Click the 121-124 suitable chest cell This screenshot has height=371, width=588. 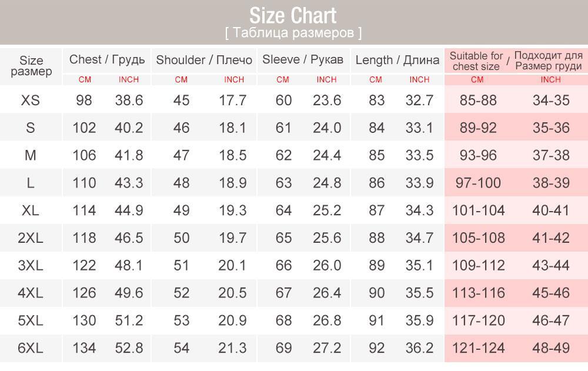pos(478,348)
